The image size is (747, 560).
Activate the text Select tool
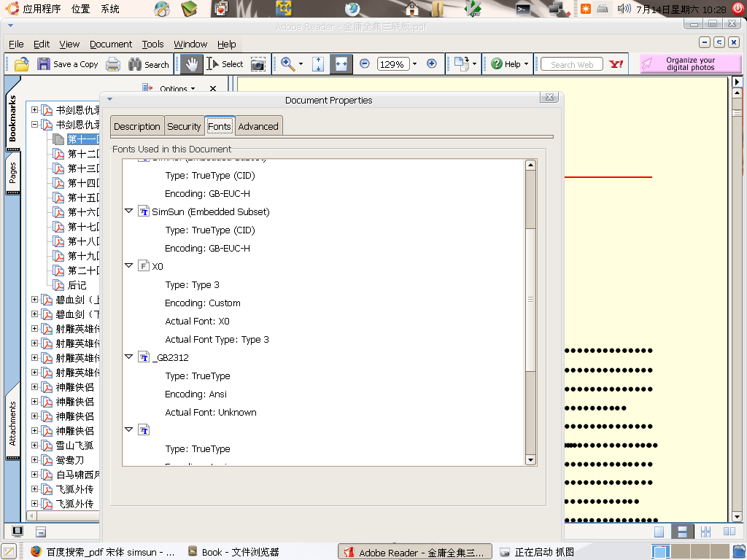(x=225, y=64)
